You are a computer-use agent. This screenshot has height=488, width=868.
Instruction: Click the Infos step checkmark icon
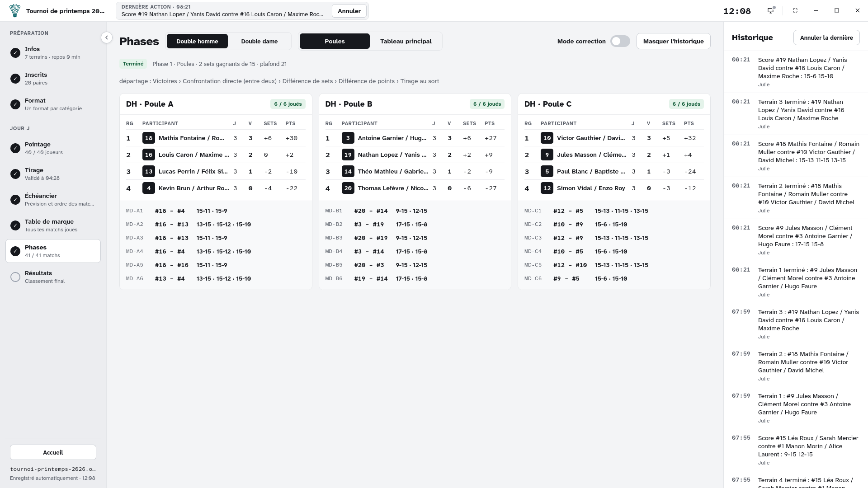coord(15,53)
